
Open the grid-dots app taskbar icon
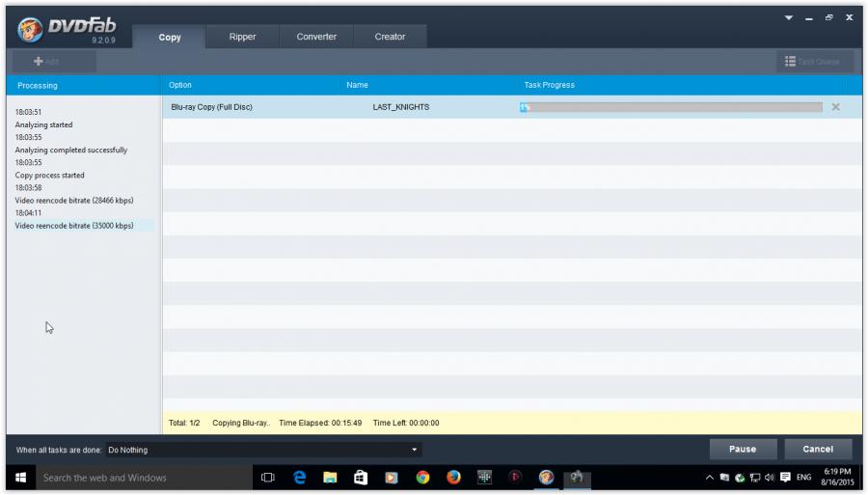tap(484, 478)
